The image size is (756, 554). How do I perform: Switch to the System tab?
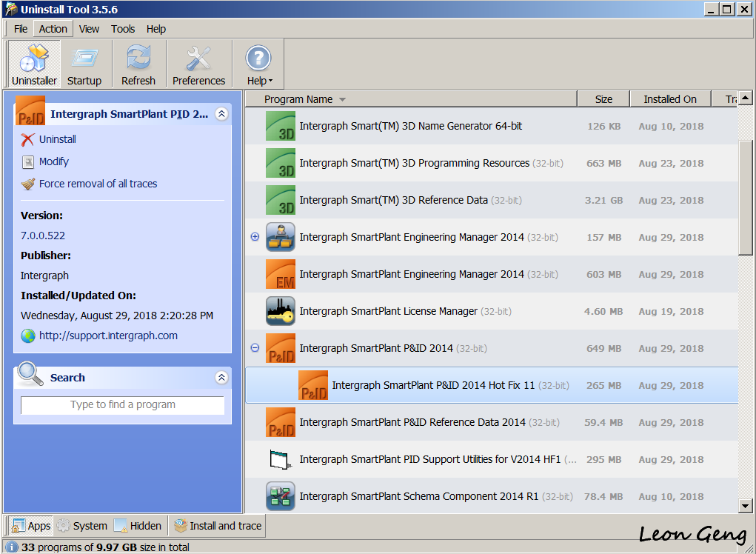tap(81, 526)
